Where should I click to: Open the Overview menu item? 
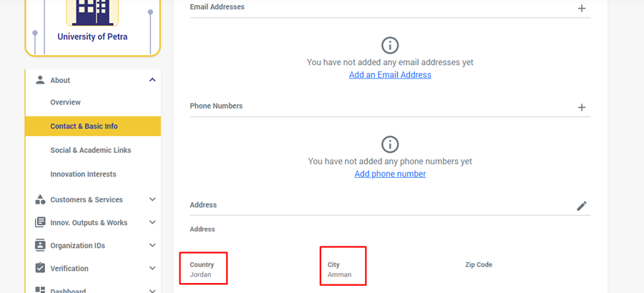point(65,102)
